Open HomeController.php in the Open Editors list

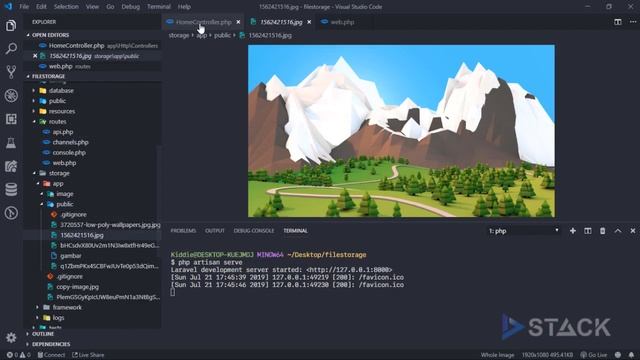(76, 46)
